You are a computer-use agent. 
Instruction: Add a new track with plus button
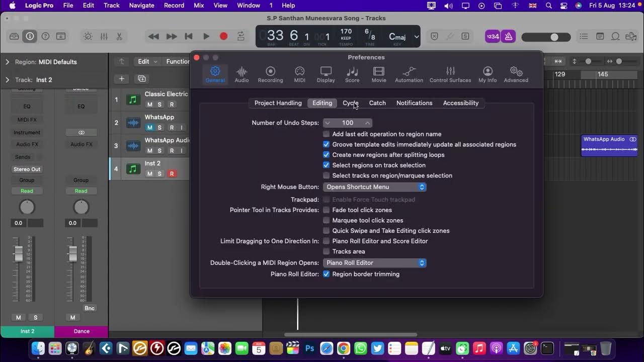pos(121,78)
